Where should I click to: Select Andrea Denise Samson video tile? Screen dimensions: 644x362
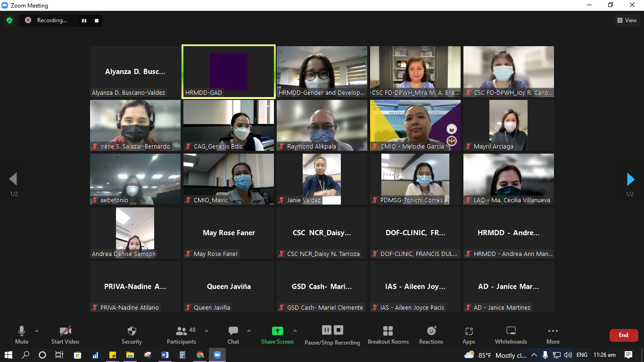click(135, 233)
